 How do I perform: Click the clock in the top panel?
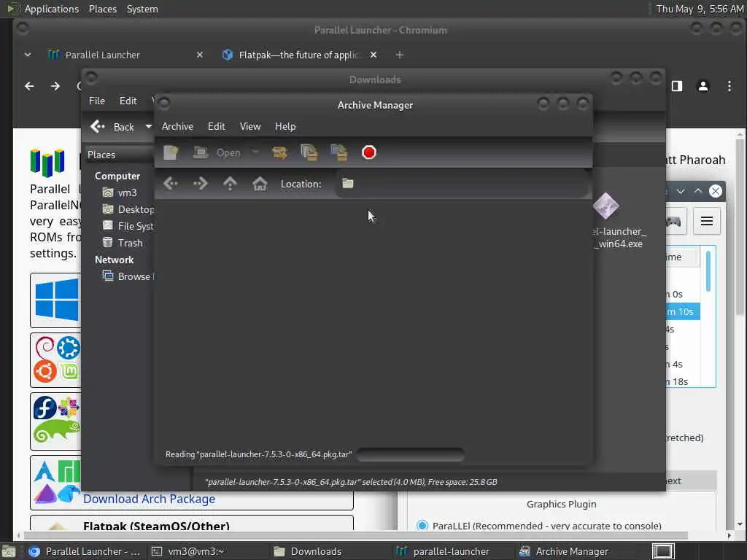[x=700, y=9]
